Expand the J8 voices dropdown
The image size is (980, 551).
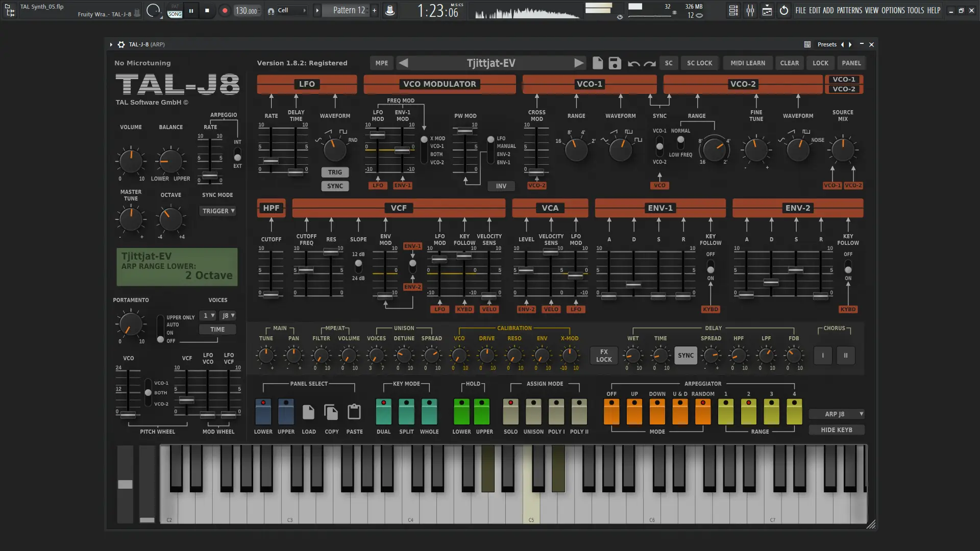click(x=228, y=316)
